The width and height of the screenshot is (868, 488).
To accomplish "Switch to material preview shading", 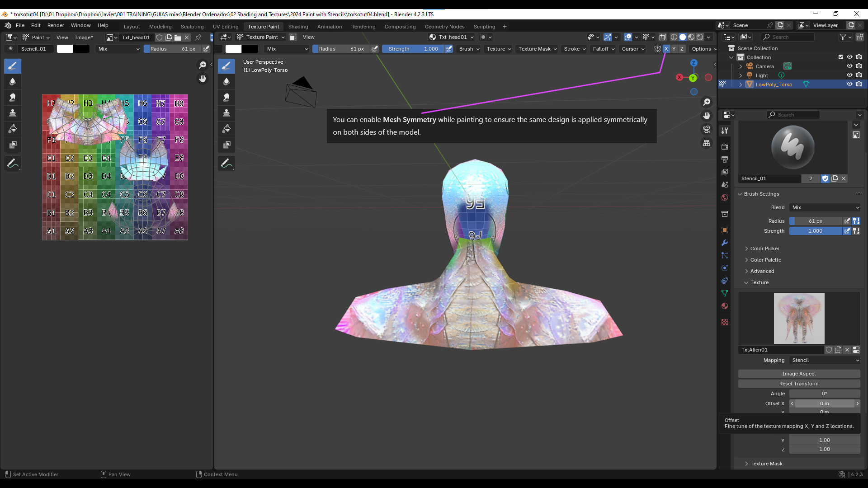I will click(x=691, y=37).
